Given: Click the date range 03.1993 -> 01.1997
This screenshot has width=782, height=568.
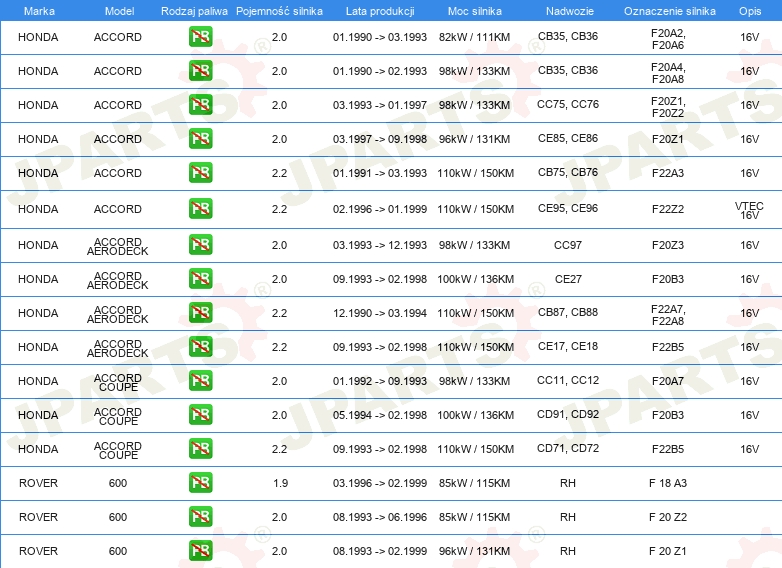Looking at the screenshot, I should coord(380,105).
